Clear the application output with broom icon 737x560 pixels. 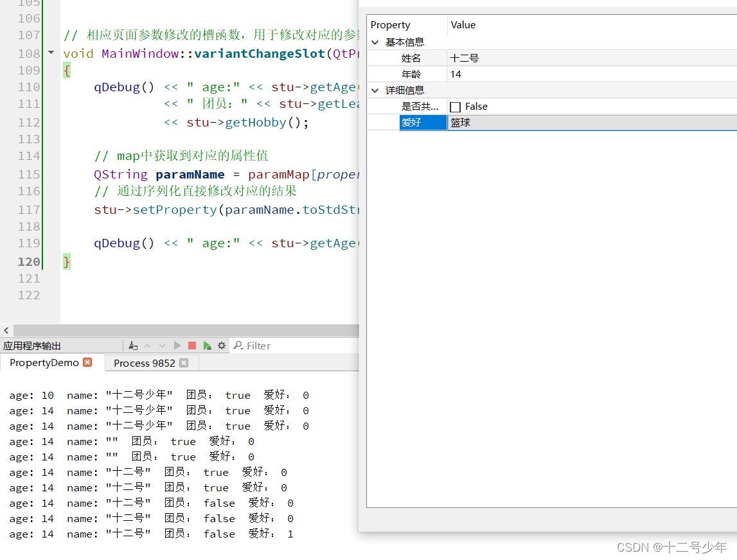pyautogui.click(x=133, y=346)
